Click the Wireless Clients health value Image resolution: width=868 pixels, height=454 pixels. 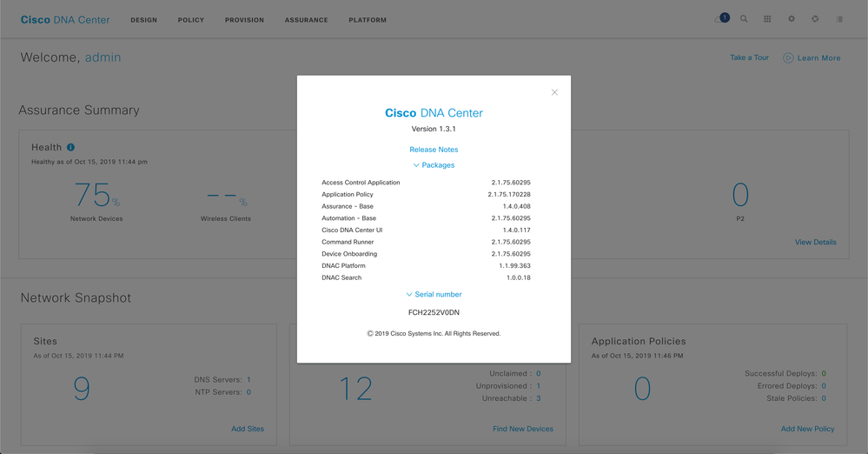click(227, 197)
